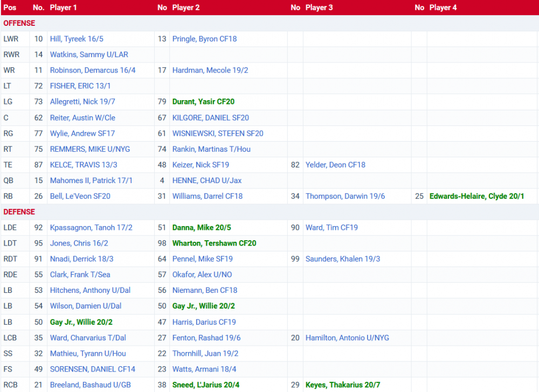Click Wilson, Damien U/Dal link

(x=86, y=306)
